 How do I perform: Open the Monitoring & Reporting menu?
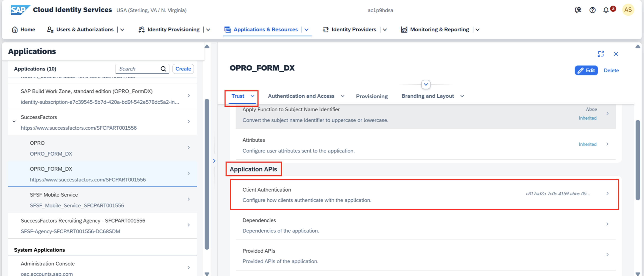tap(439, 29)
